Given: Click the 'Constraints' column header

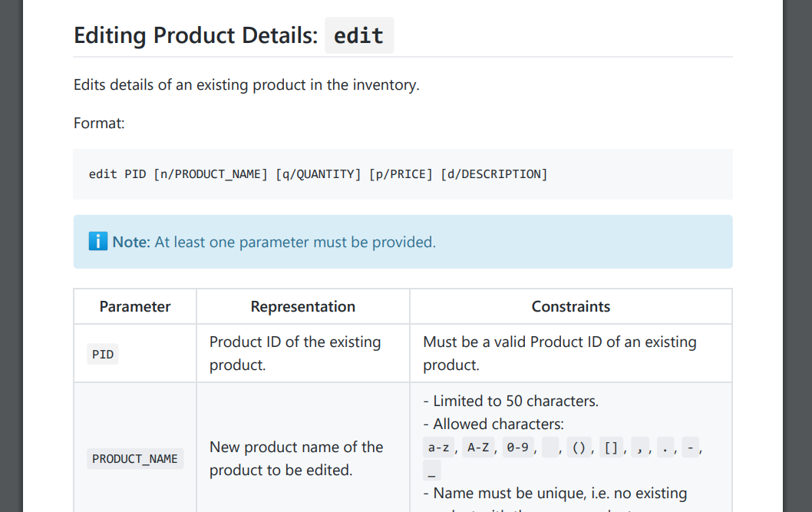Looking at the screenshot, I should pyautogui.click(x=571, y=306).
